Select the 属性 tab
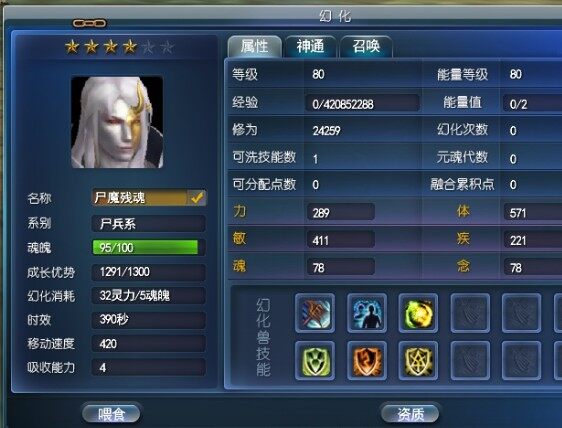 (x=254, y=47)
